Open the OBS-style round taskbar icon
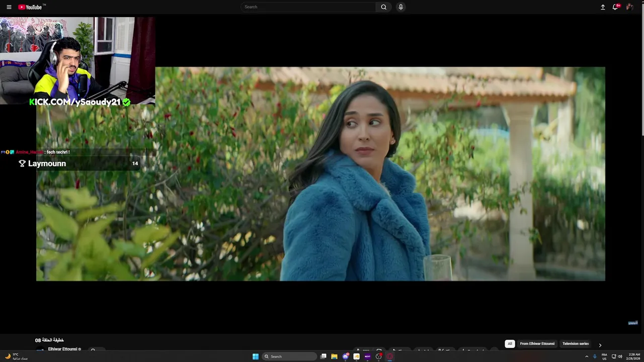 379,356
